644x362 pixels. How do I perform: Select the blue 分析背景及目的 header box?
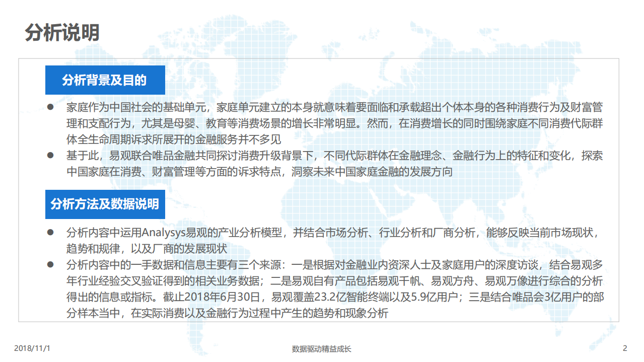coord(105,80)
